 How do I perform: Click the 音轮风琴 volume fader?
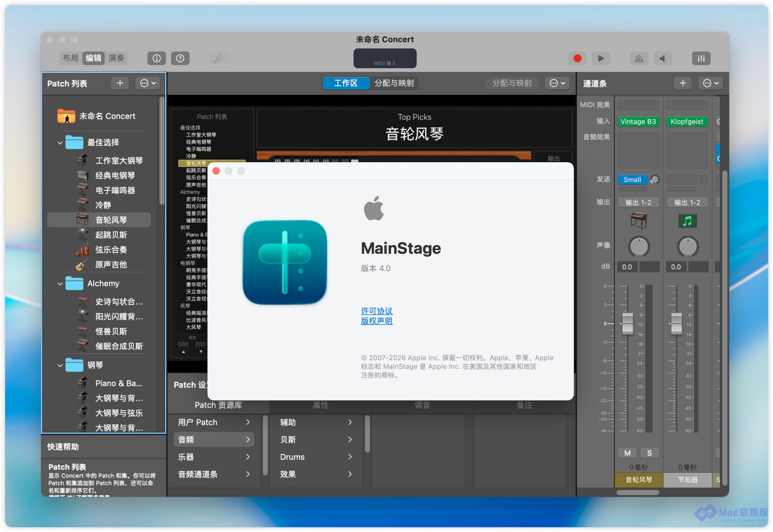[627, 323]
